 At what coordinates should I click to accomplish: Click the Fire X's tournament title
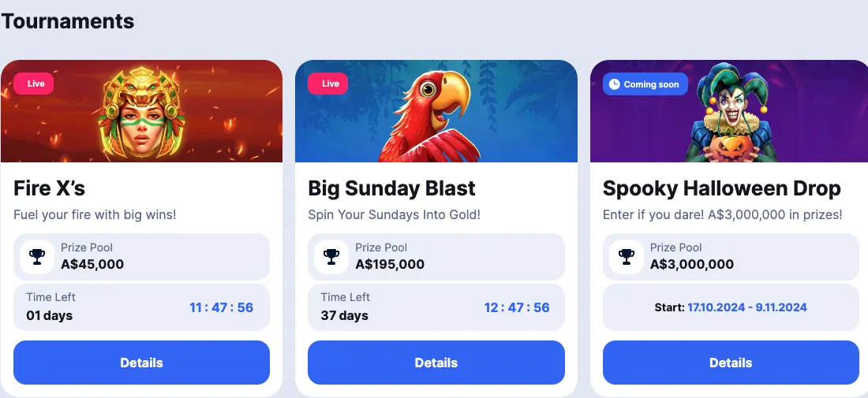point(50,189)
